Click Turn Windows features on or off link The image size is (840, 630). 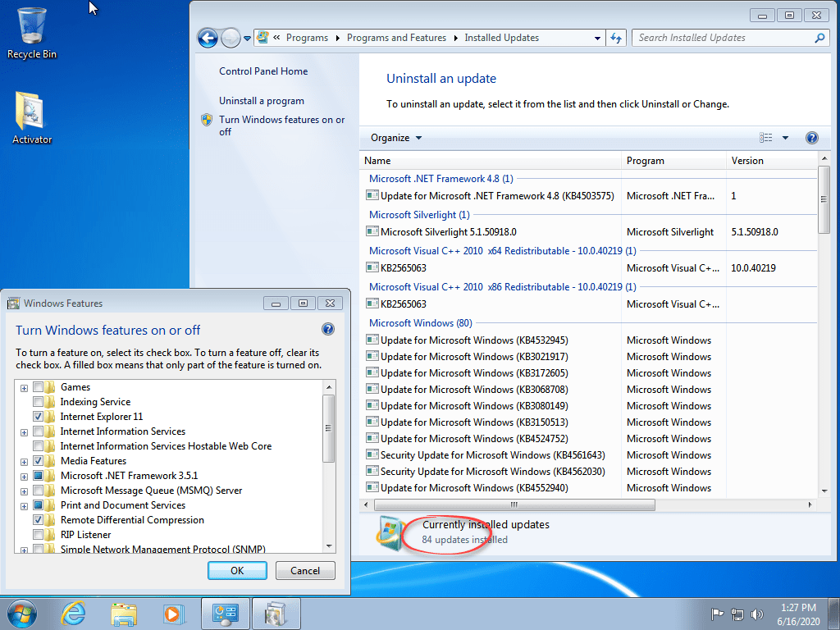click(x=281, y=126)
